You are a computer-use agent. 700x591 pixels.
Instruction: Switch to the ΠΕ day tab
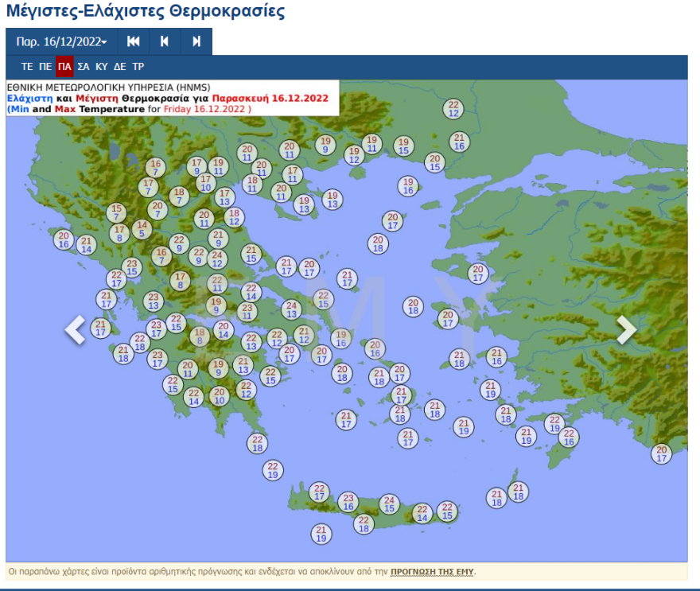point(45,67)
